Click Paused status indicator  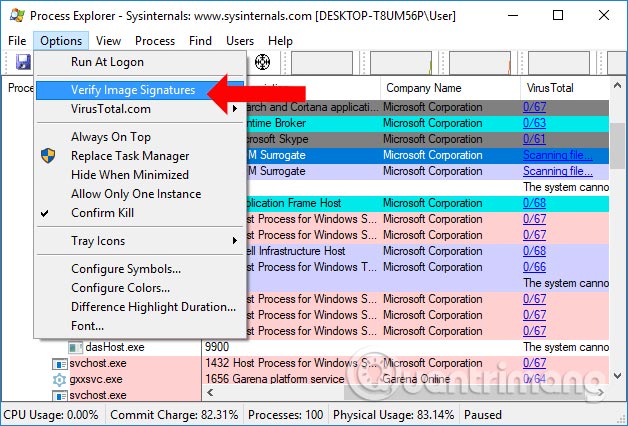click(x=483, y=415)
